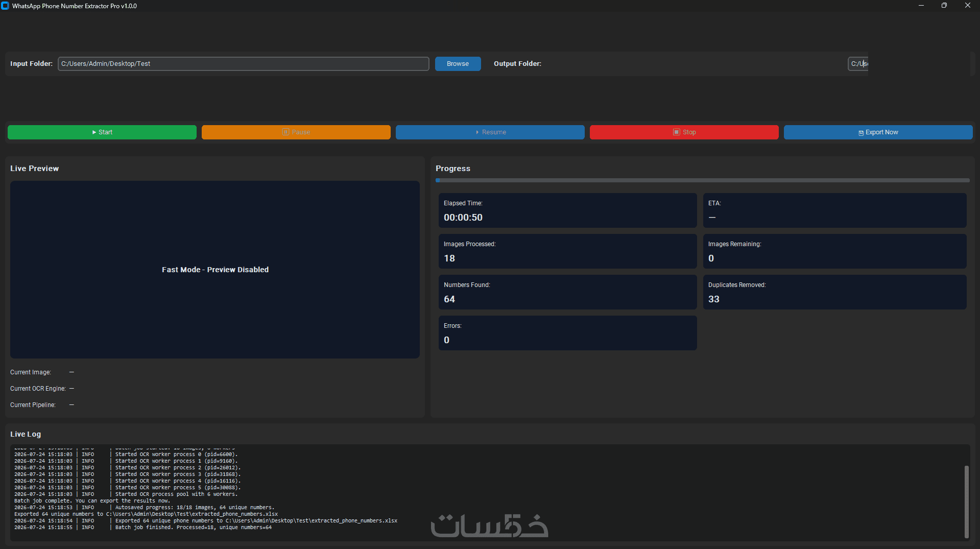Click the Input Folder label
Image resolution: width=980 pixels, height=549 pixels.
(32, 64)
